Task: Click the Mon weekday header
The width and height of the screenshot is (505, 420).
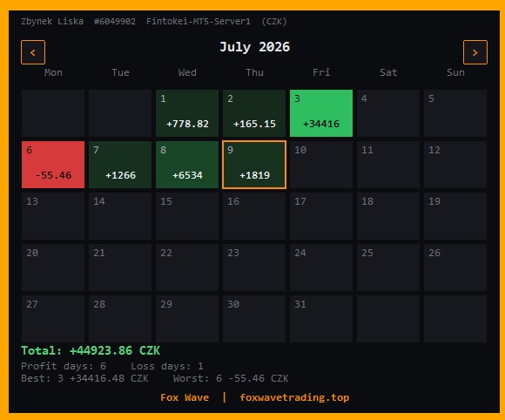Action: [x=53, y=72]
